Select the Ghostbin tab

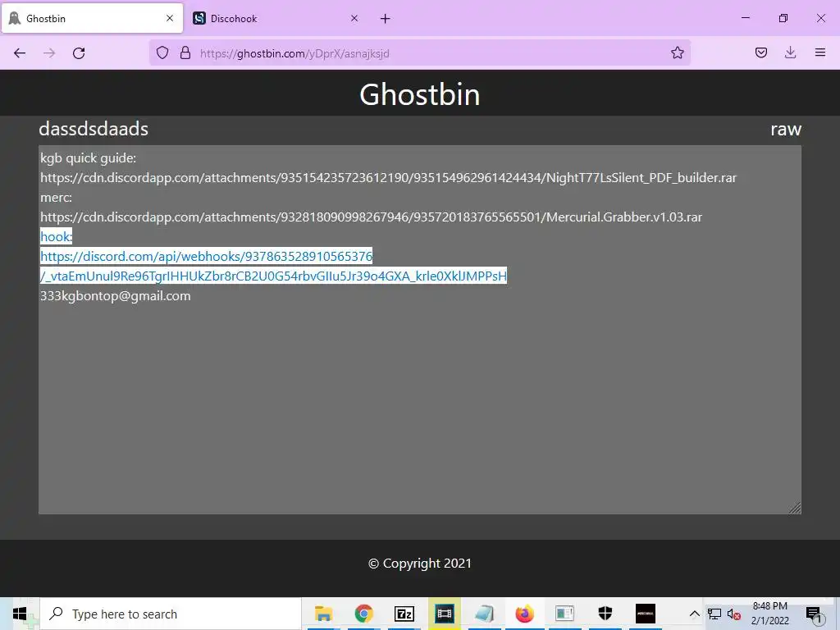(x=92, y=19)
